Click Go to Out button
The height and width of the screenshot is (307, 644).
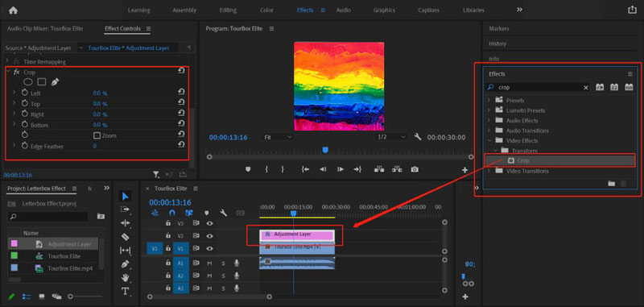click(x=357, y=169)
